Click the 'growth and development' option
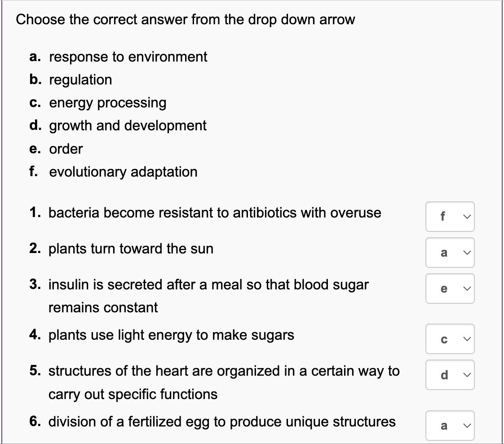 [x=128, y=126]
